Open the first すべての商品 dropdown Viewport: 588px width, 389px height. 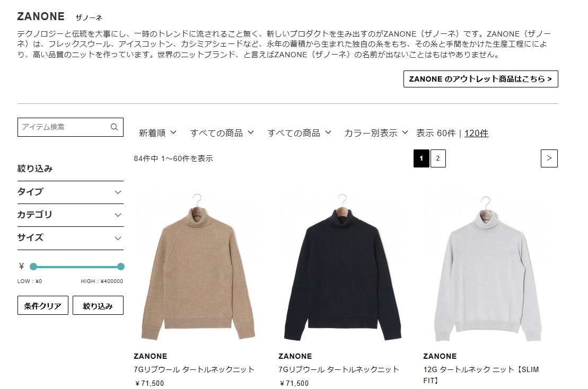(x=222, y=133)
